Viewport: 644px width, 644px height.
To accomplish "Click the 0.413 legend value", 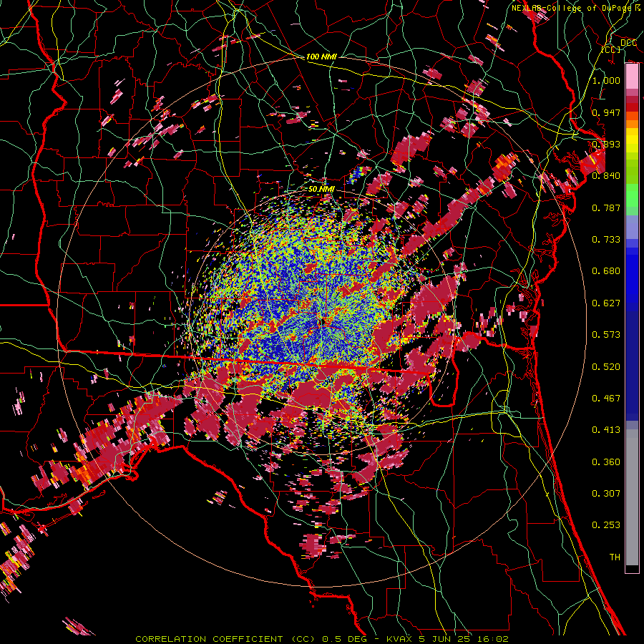I will coord(606,430).
